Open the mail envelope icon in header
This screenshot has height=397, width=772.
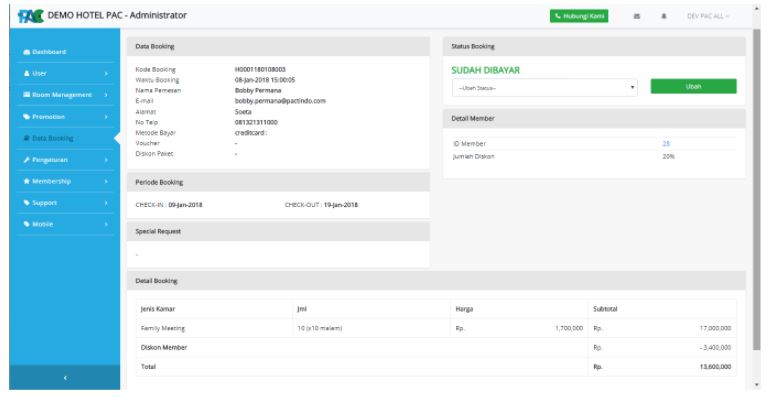click(x=637, y=16)
